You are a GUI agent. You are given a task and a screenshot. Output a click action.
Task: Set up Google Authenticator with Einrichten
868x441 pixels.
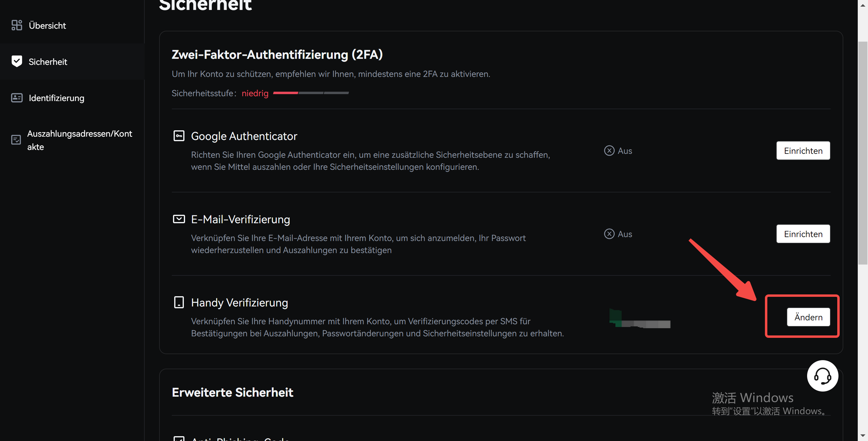pos(803,151)
